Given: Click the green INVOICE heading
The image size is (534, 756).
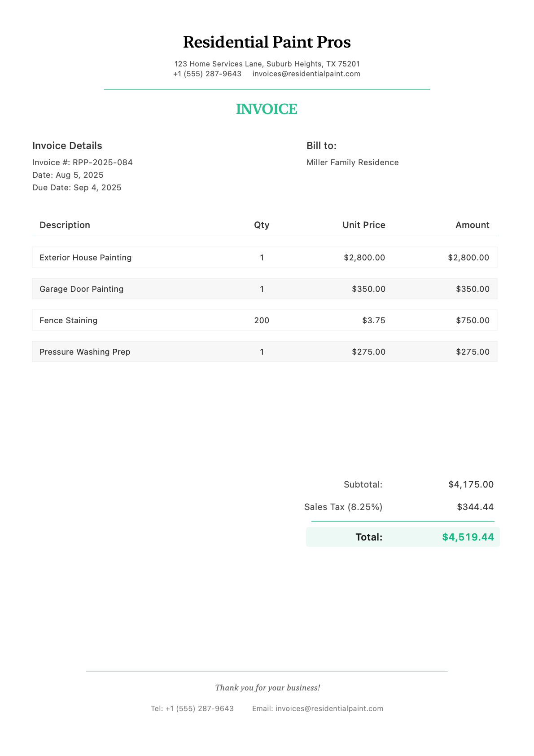Looking at the screenshot, I should (267, 109).
